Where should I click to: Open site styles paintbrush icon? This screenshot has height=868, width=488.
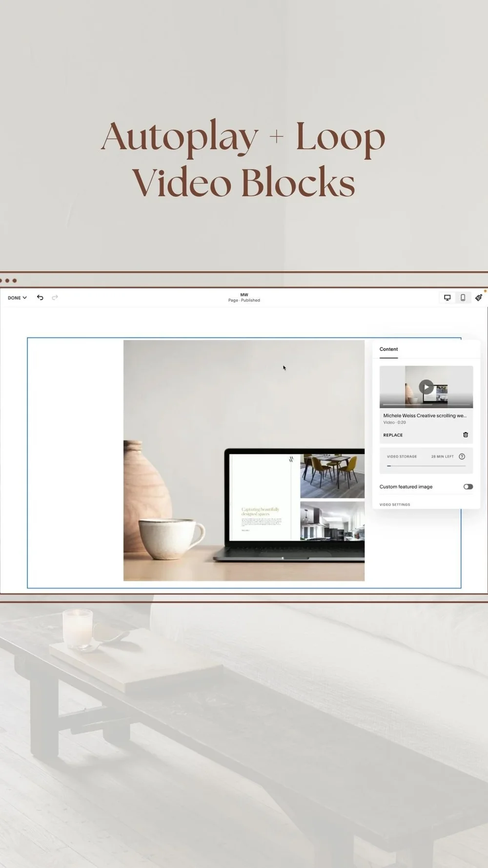[479, 297]
